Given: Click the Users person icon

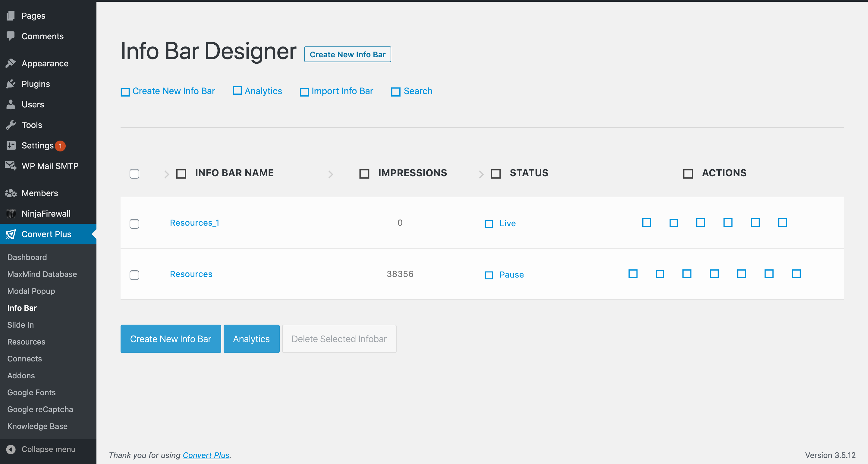Looking at the screenshot, I should click(11, 104).
